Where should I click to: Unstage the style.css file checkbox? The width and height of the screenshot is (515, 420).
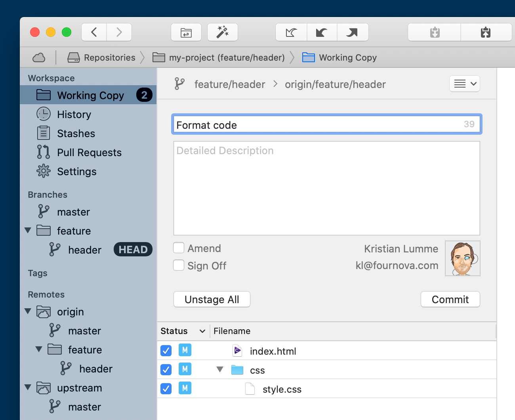pos(166,389)
